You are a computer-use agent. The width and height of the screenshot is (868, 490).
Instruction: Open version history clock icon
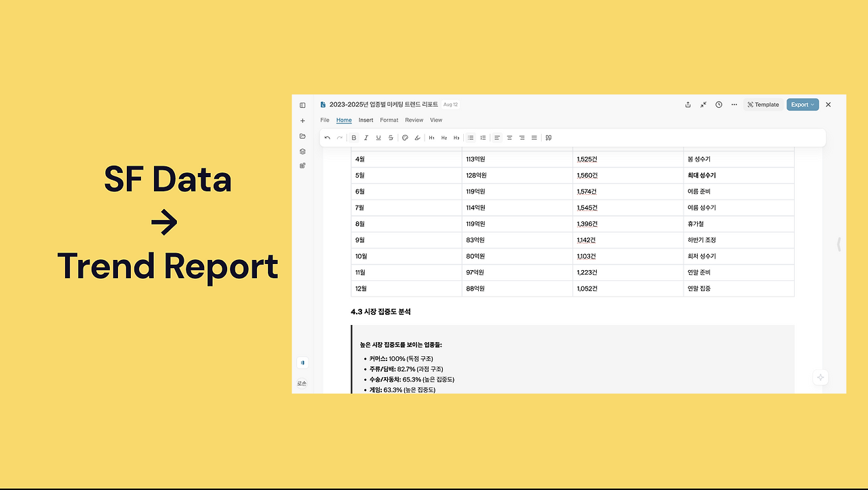[719, 105]
